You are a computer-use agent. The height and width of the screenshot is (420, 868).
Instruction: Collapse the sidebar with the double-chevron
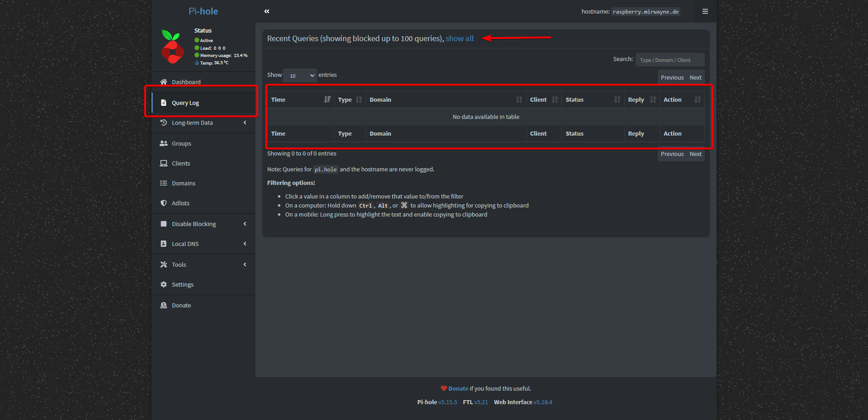(267, 11)
